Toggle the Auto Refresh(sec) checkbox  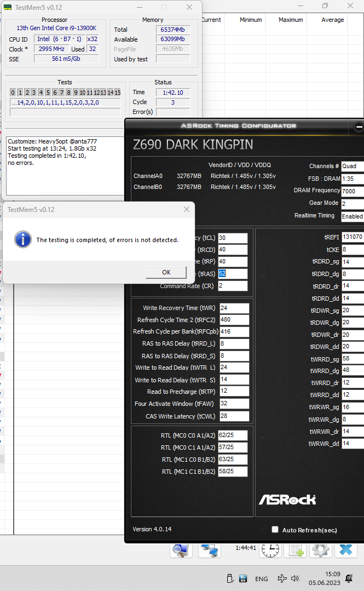[x=275, y=530]
